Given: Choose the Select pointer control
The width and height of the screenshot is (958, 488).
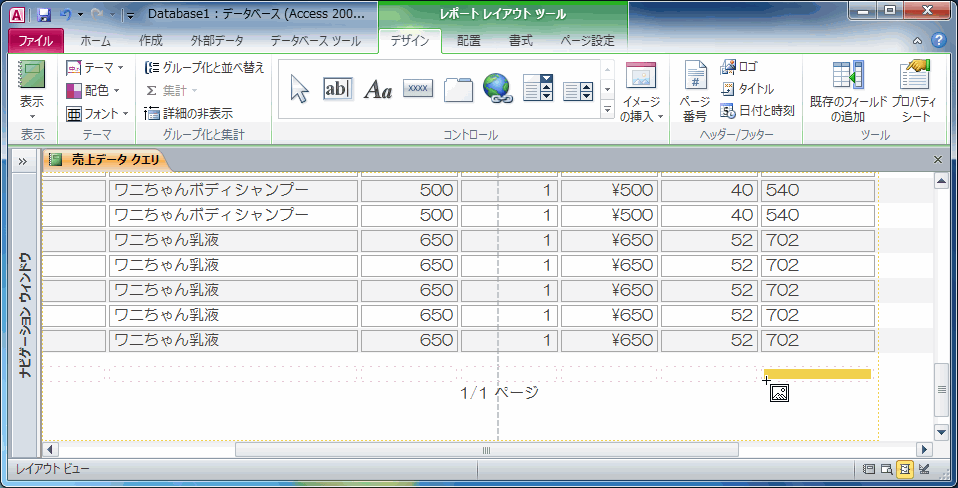Looking at the screenshot, I should pos(299,89).
